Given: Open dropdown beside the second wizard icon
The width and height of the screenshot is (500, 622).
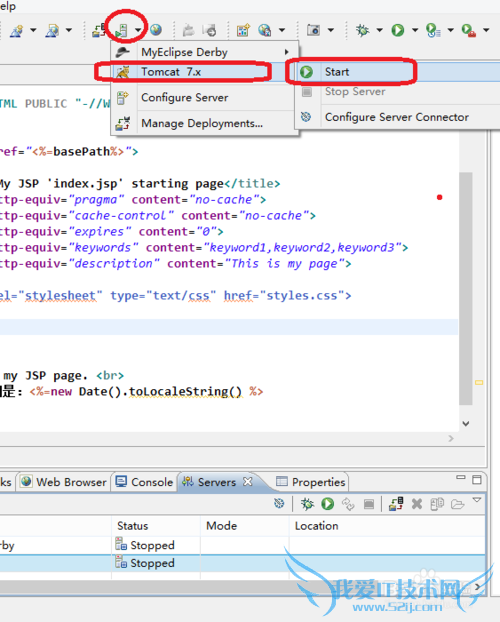Looking at the screenshot, I should pos(69,30).
